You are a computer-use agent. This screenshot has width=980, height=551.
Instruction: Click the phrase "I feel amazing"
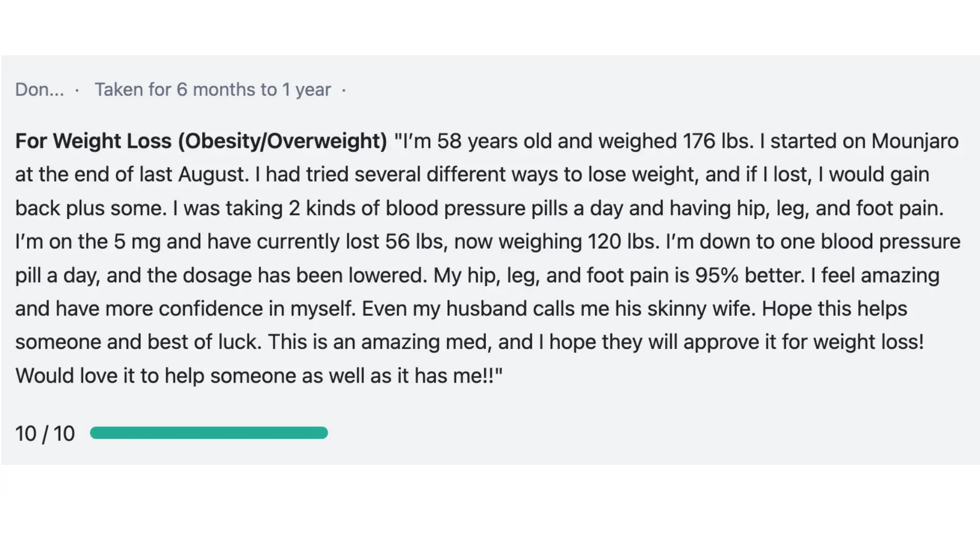[x=875, y=275]
